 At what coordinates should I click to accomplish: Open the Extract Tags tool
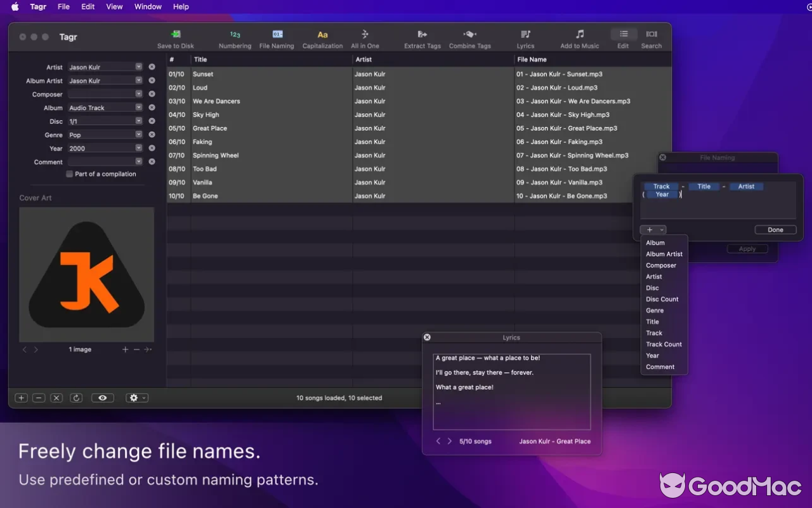422,34
